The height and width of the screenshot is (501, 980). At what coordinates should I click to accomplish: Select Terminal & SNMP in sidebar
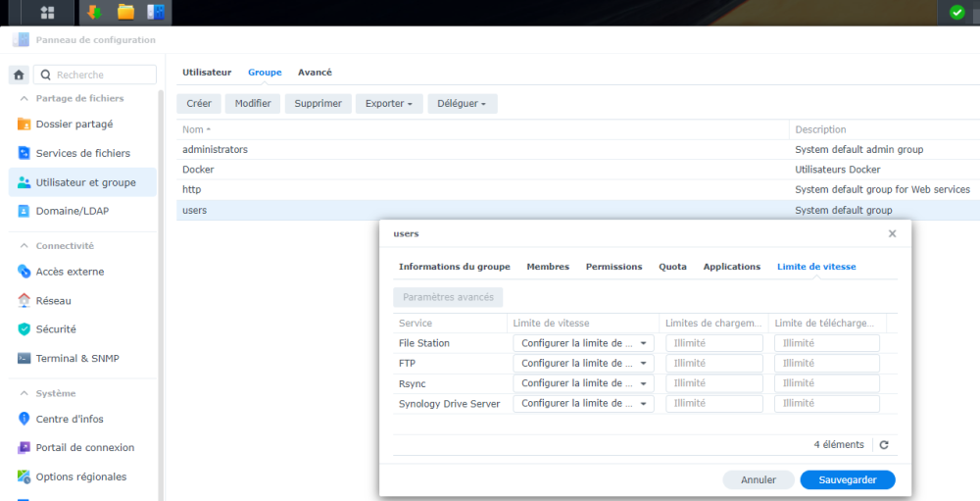click(x=76, y=359)
